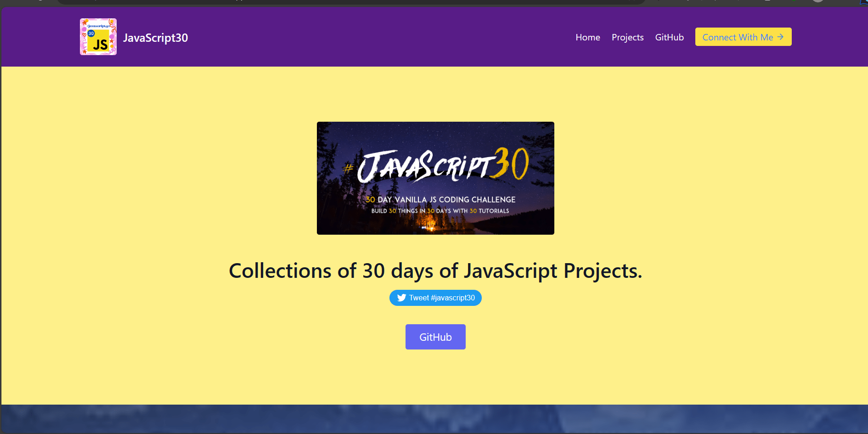868x434 pixels.
Task: Go to the Home nav link
Action: pos(587,37)
